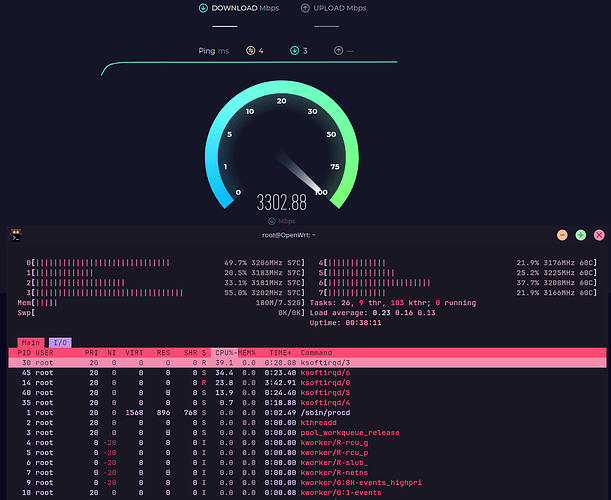Click the small icon next to Mbps under the gauge
The image size is (611, 500).
tap(272, 221)
